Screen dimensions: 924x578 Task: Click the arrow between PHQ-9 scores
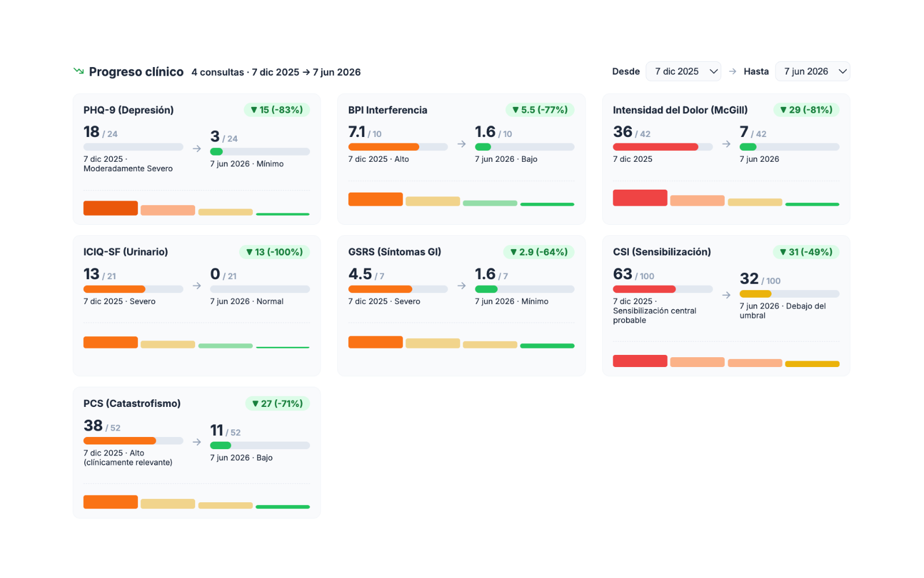point(197,149)
